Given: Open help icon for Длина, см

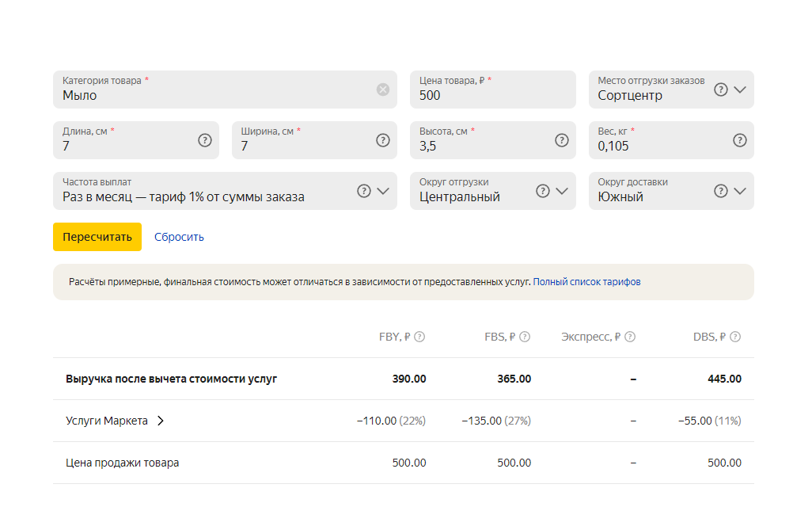Looking at the screenshot, I should click(204, 140).
